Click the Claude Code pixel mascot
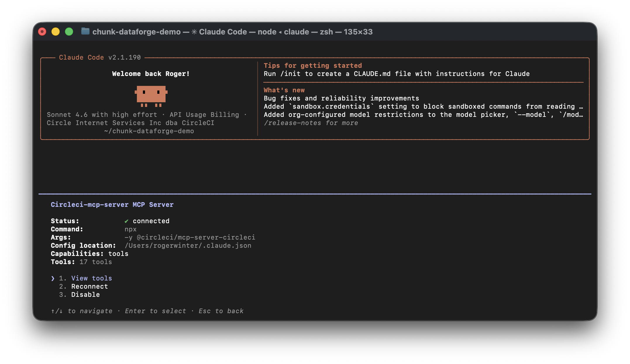630x364 pixels. pos(151,96)
